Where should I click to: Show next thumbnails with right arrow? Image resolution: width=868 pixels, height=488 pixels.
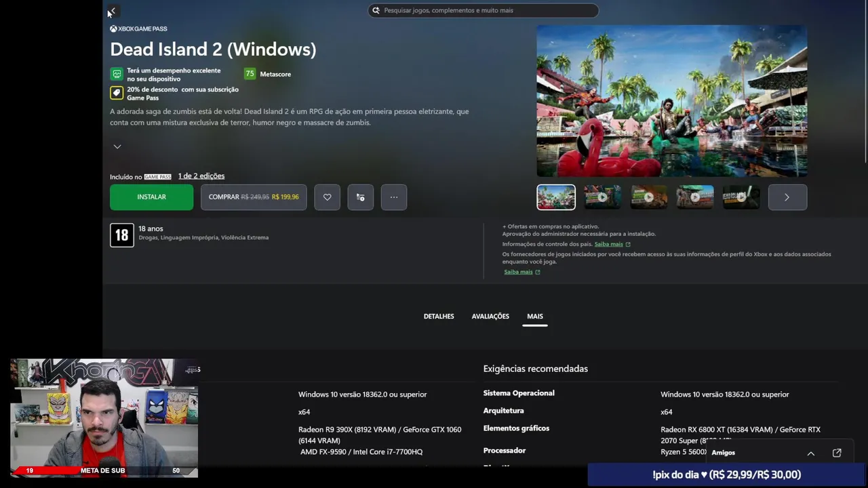pos(787,197)
